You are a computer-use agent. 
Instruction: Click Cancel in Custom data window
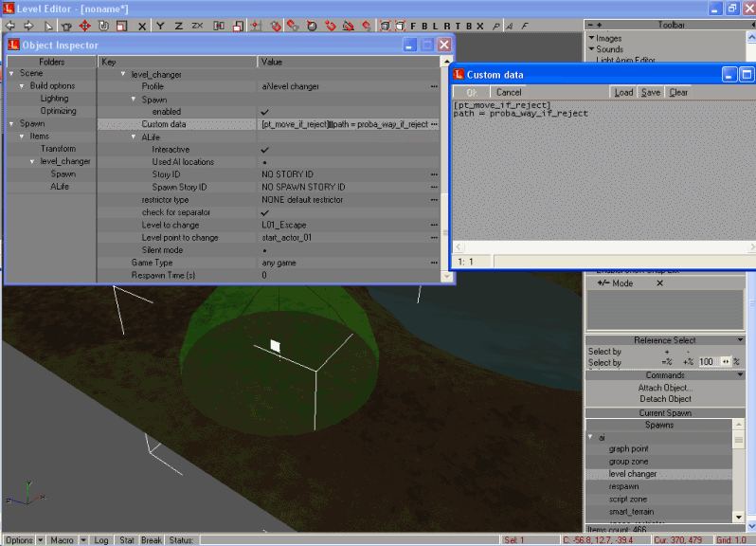coord(509,92)
